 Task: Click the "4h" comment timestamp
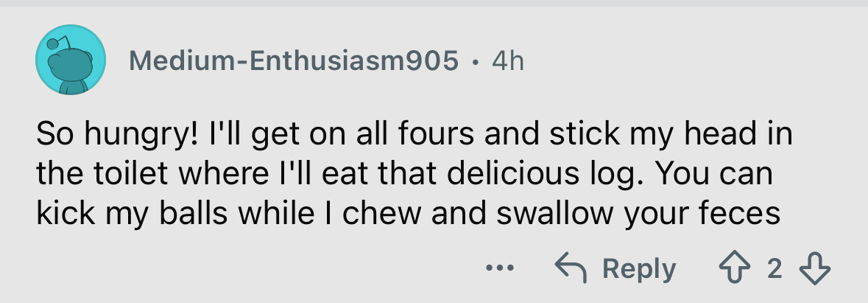[x=507, y=61]
